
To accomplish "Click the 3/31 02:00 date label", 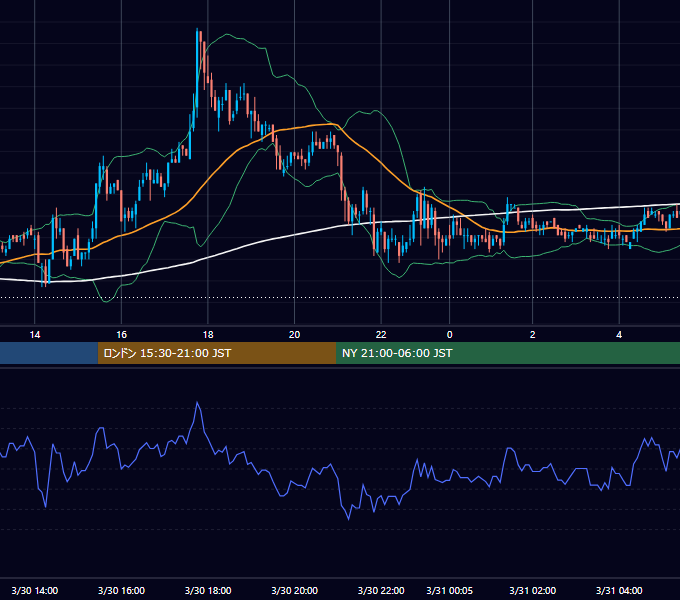I will coord(533,590).
